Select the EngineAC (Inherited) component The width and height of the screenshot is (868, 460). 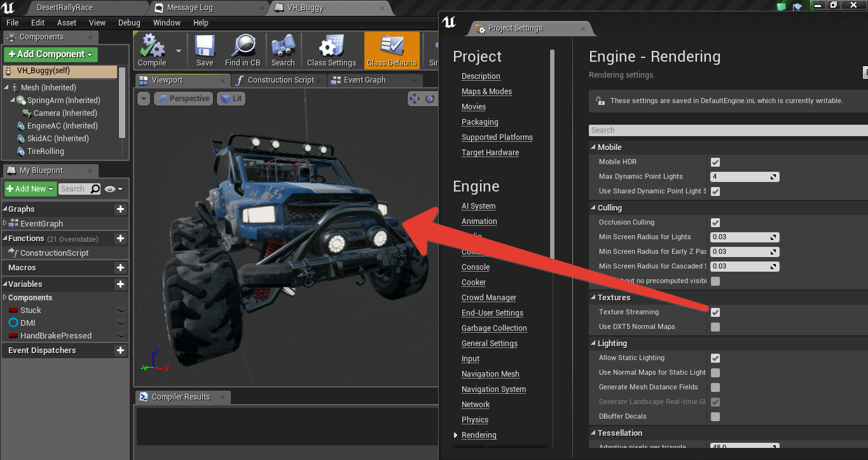[62, 126]
